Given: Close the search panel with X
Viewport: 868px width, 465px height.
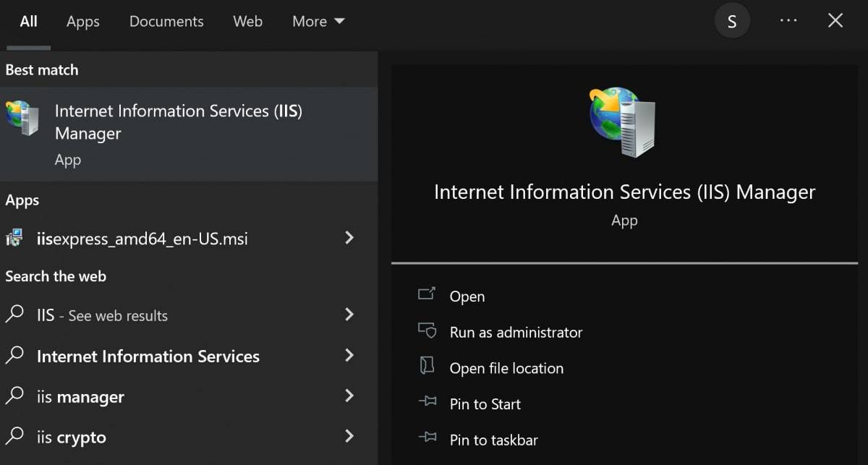Looking at the screenshot, I should tap(835, 21).
